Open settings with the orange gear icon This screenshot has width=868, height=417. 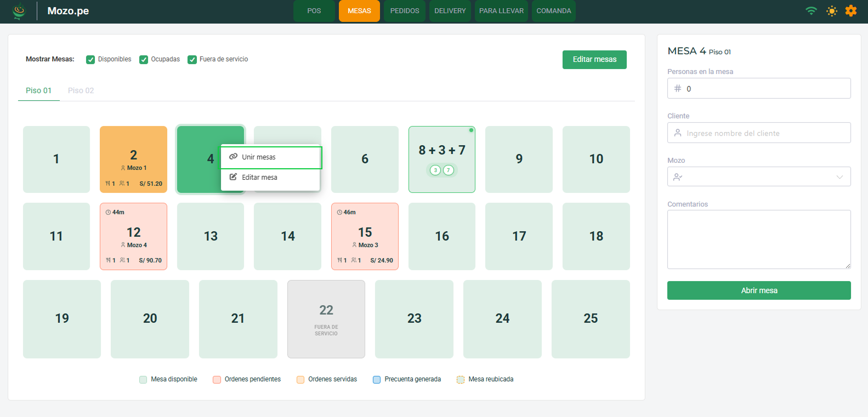(850, 11)
